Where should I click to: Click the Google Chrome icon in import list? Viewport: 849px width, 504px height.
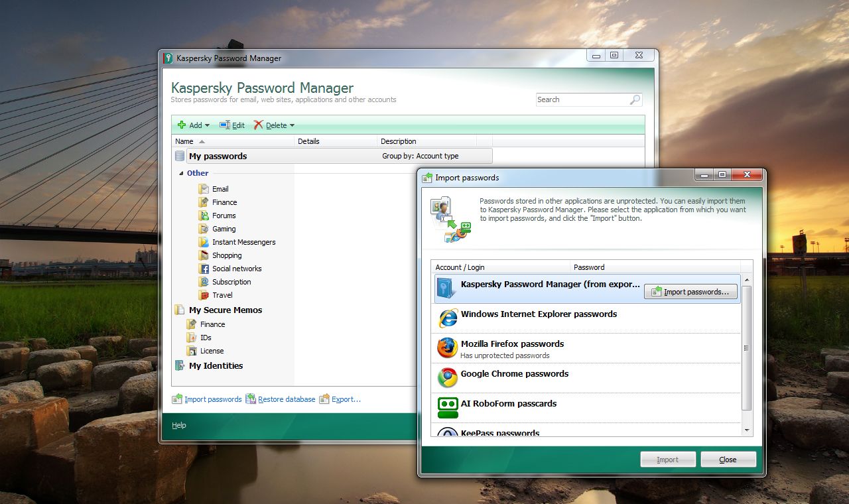pos(448,377)
